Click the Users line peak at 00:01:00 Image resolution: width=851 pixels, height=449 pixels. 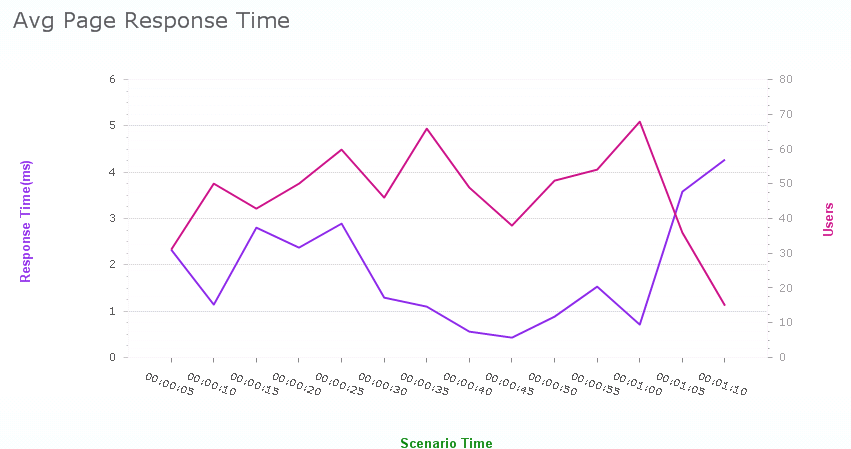point(639,121)
